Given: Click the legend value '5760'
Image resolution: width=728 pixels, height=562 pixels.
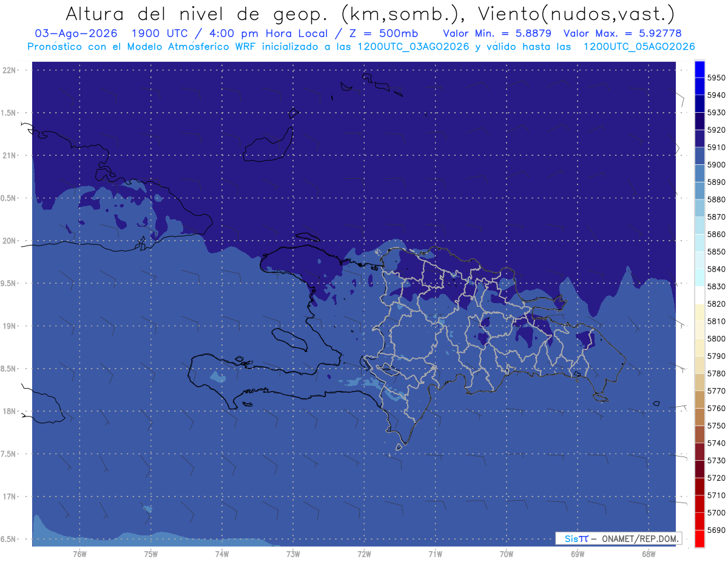Looking at the screenshot, I should (716, 408).
